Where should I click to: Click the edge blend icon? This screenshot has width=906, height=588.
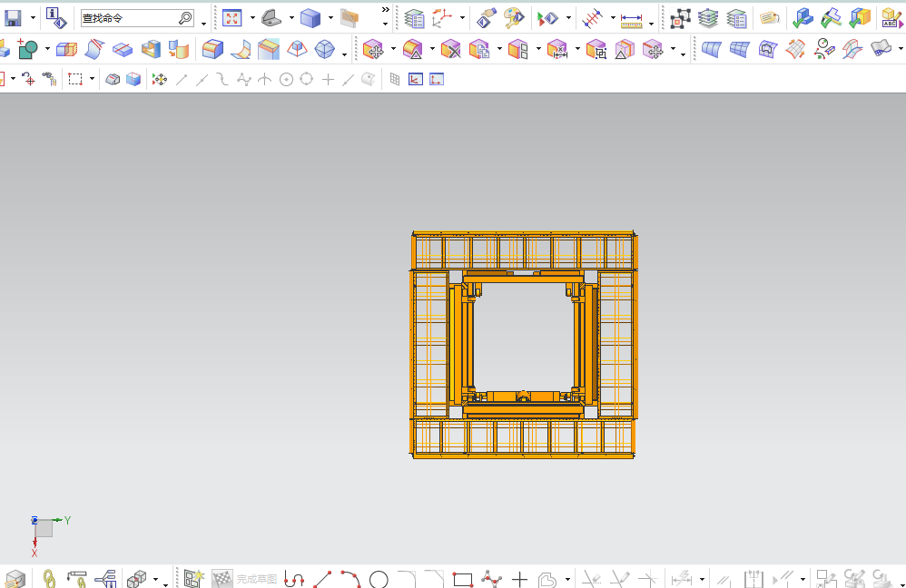(212, 49)
